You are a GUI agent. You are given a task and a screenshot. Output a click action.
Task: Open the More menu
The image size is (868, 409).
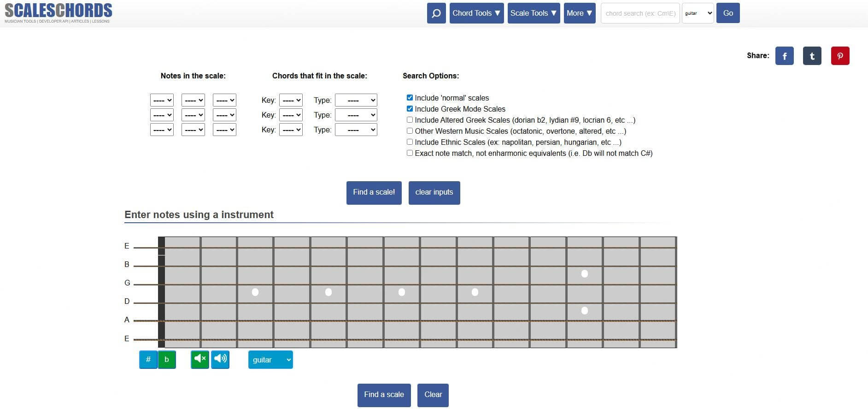(580, 13)
